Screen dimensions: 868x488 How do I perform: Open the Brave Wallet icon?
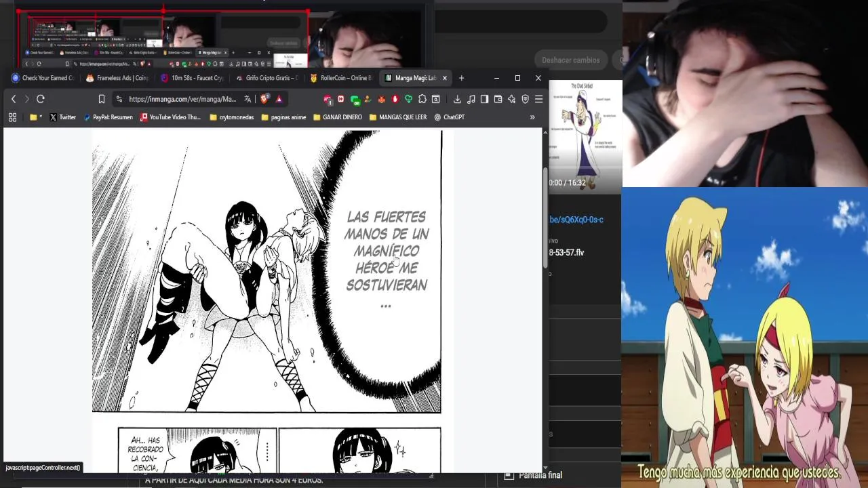pos(498,99)
